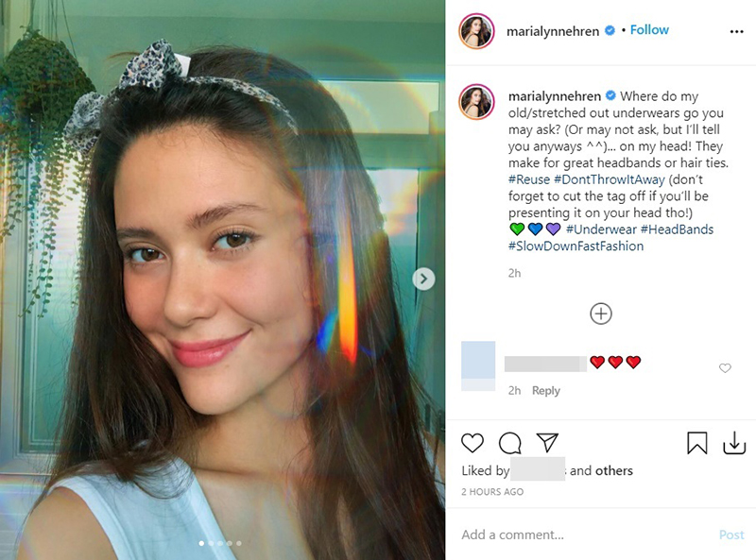Follow marialynnehren account
Viewport: 756px width, 560px height.
(649, 30)
